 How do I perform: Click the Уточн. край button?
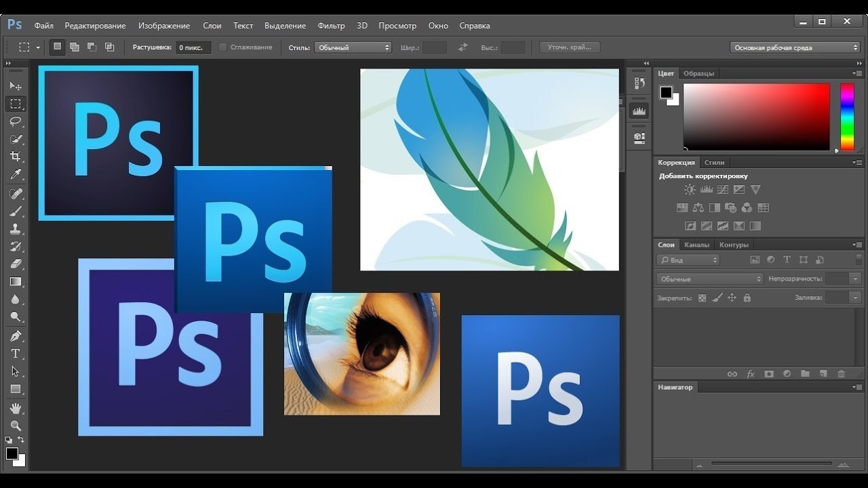click(570, 47)
